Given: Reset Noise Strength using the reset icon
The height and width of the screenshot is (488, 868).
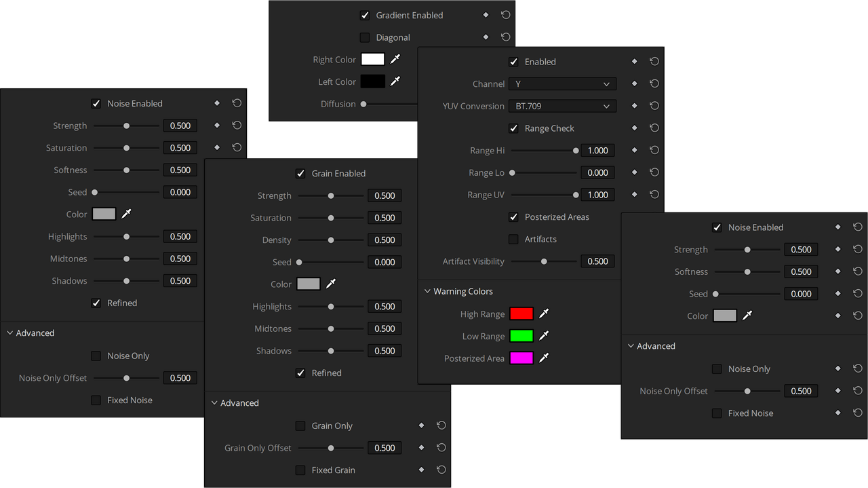Looking at the screenshot, I should pos(236,125).
